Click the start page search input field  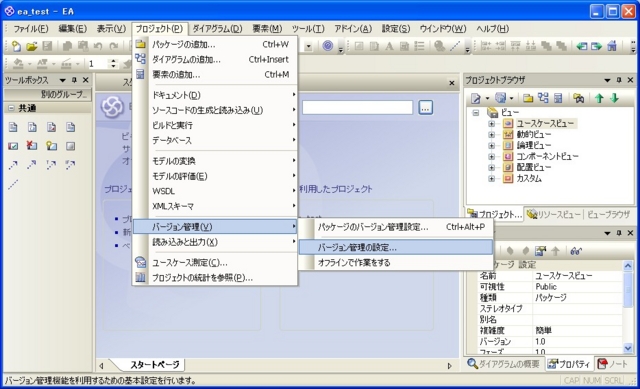tap(357, 107)
